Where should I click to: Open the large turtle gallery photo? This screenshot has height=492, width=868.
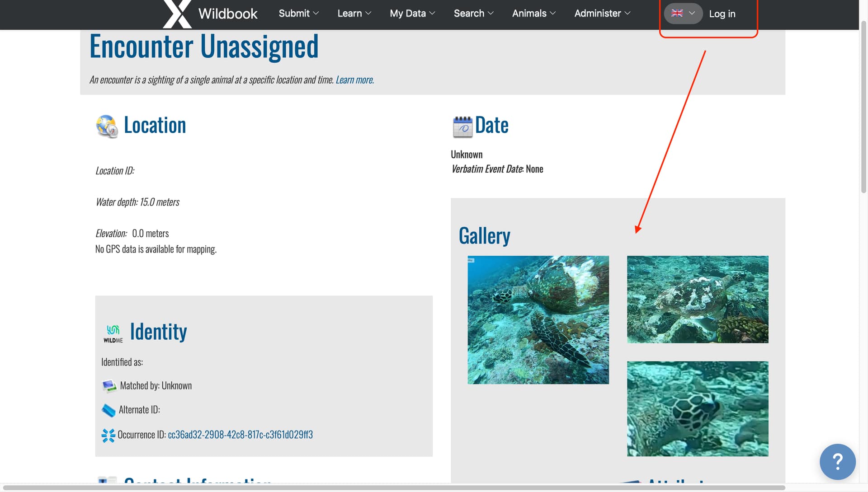click(538, 320)
